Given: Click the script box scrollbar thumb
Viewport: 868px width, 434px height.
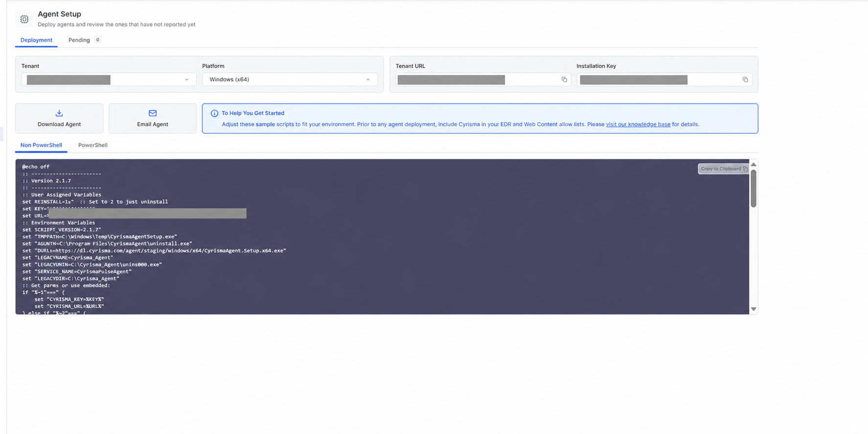Looking at the screenshot, I should coord(754,188).
